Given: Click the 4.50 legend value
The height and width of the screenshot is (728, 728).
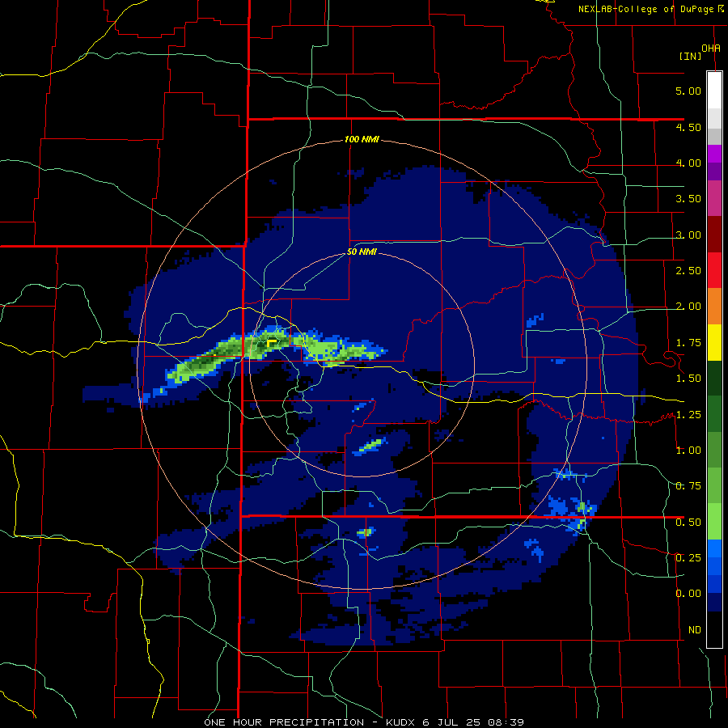Looking at the screenshot, I should tap(688, 127).
